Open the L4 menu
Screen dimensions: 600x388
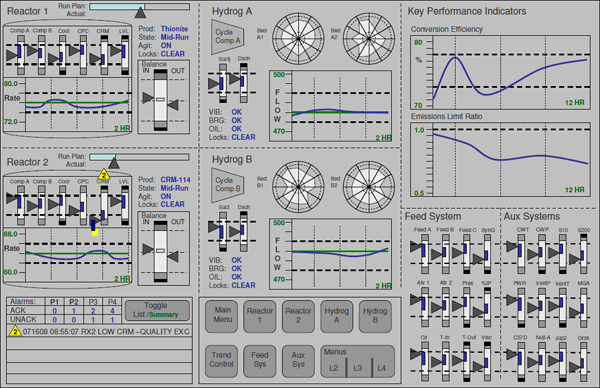[x=382, y=368]
